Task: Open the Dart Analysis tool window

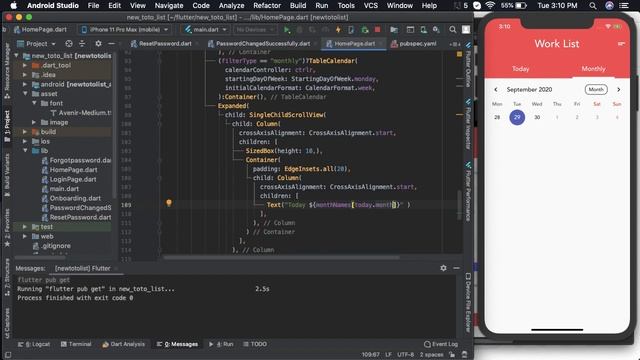Action: pyautogui.click(x=123, y=344)
